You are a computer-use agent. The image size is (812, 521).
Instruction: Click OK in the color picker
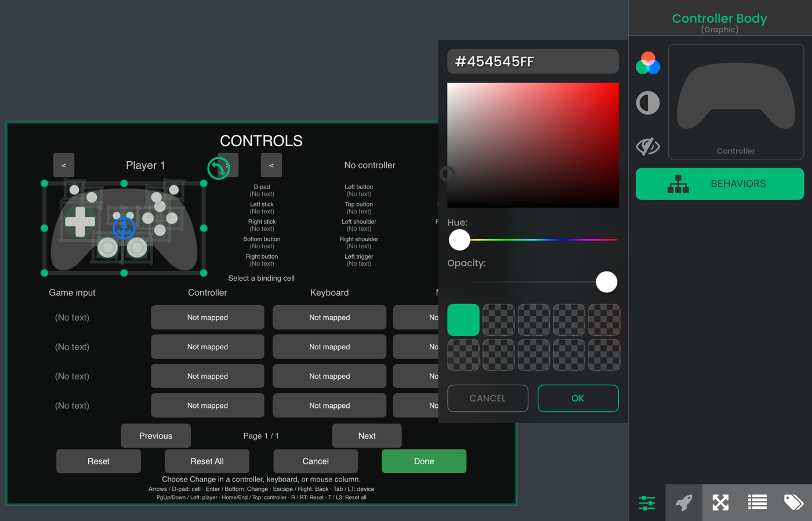[578, 399]
